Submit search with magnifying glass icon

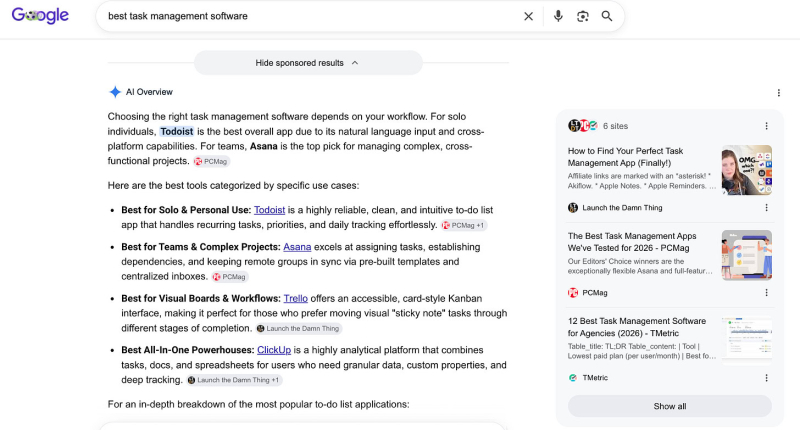(607, 16)
